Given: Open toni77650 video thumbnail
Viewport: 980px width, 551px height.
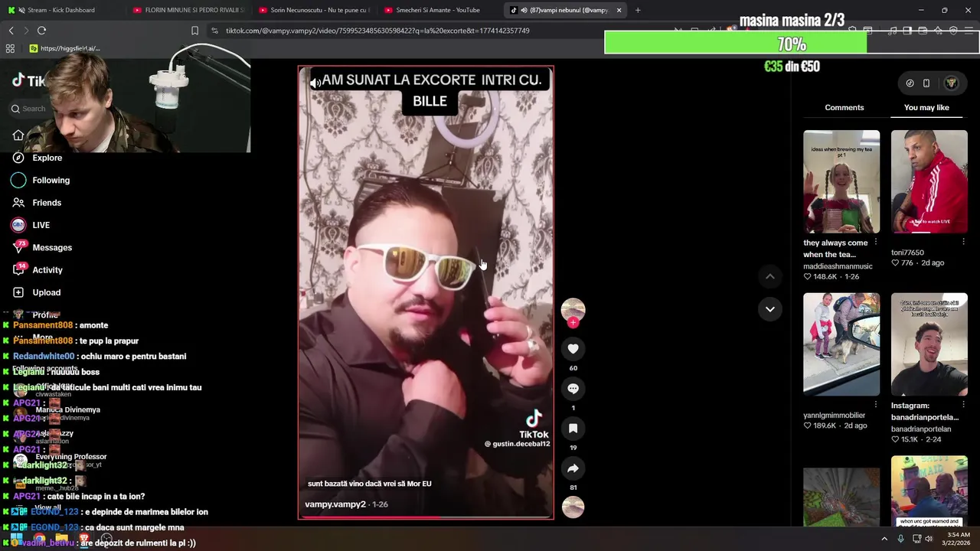Looking at the screenshot, I should [x=929, y=181].
